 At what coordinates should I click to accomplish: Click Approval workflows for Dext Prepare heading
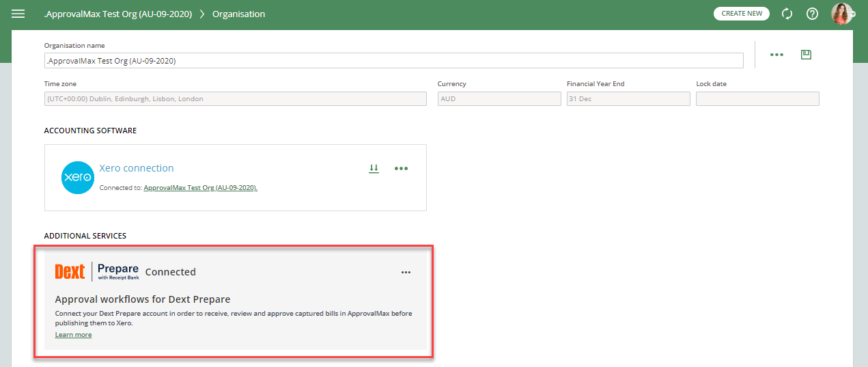pyautogui.click(x=143, y=299)
